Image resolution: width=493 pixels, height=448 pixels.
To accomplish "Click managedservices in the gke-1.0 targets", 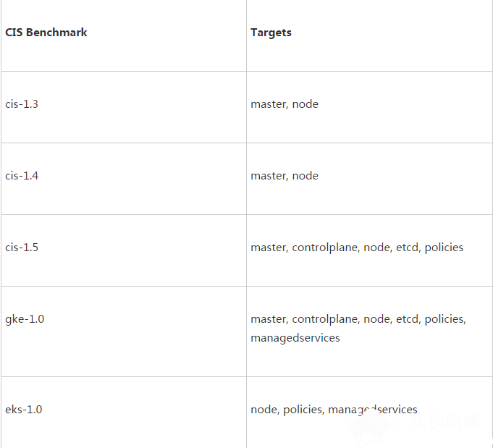I will (x=295, y=338).
